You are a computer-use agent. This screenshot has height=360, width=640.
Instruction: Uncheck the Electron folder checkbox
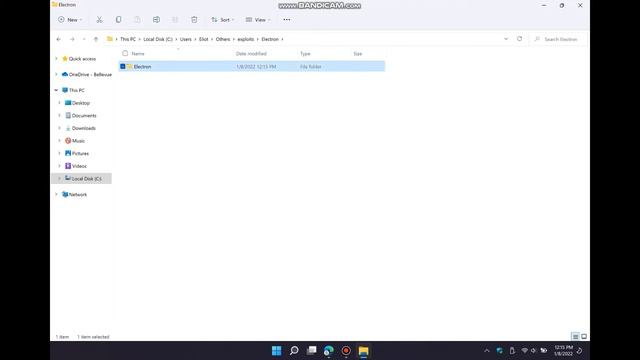click(123, 66)
